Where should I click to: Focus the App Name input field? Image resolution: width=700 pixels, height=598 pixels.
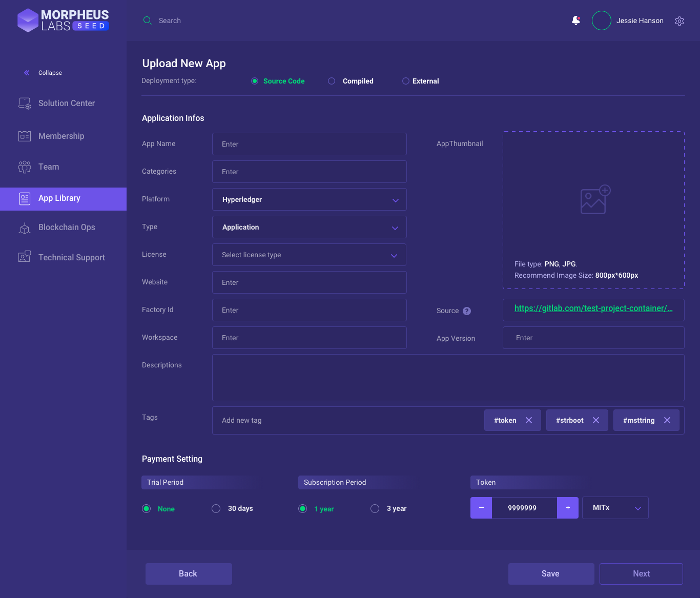(310, 144)
